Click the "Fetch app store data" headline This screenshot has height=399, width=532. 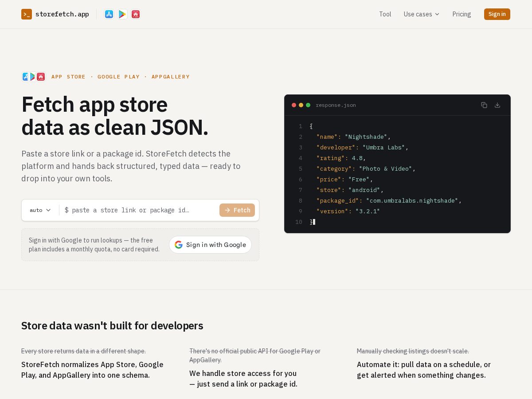click(x=115, y=116)
